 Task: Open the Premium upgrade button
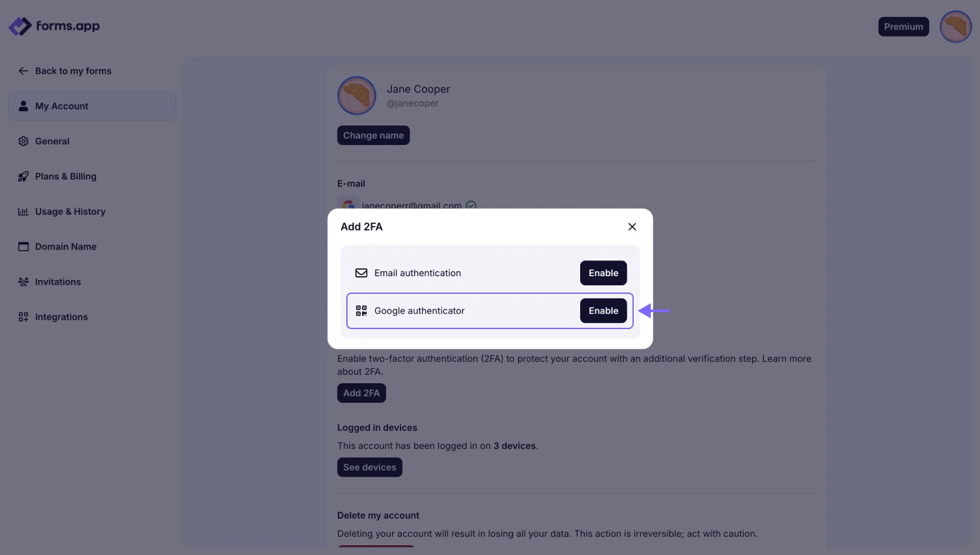(904, 26)
